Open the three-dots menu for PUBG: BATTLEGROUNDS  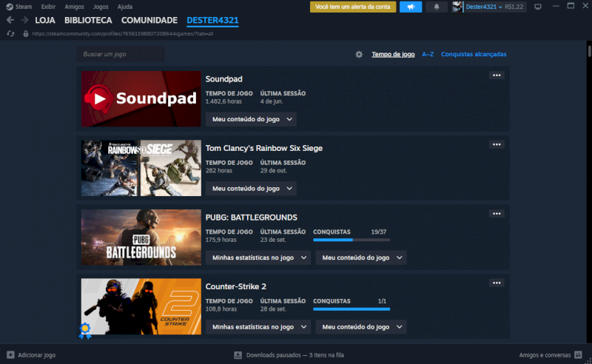click(x=497, y=214)
